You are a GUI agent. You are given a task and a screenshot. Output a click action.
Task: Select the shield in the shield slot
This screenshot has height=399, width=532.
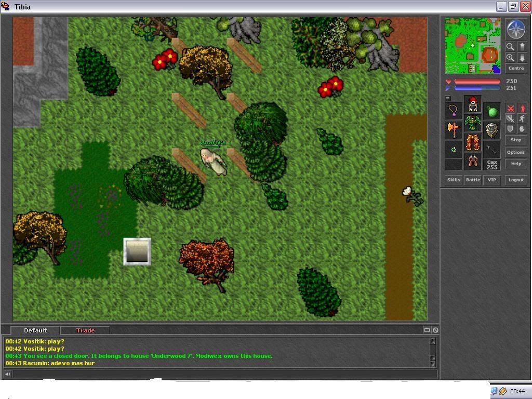tap(492, 130)
